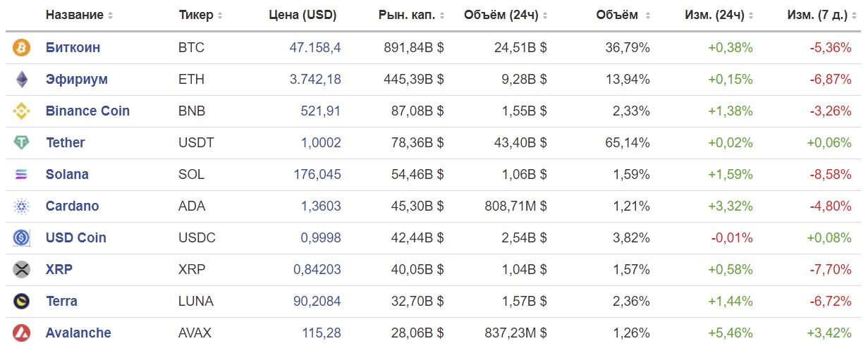Screen dimensions: 868x353
Task: Click the Cardano dotted icon
Action: (x=21, y=206)
